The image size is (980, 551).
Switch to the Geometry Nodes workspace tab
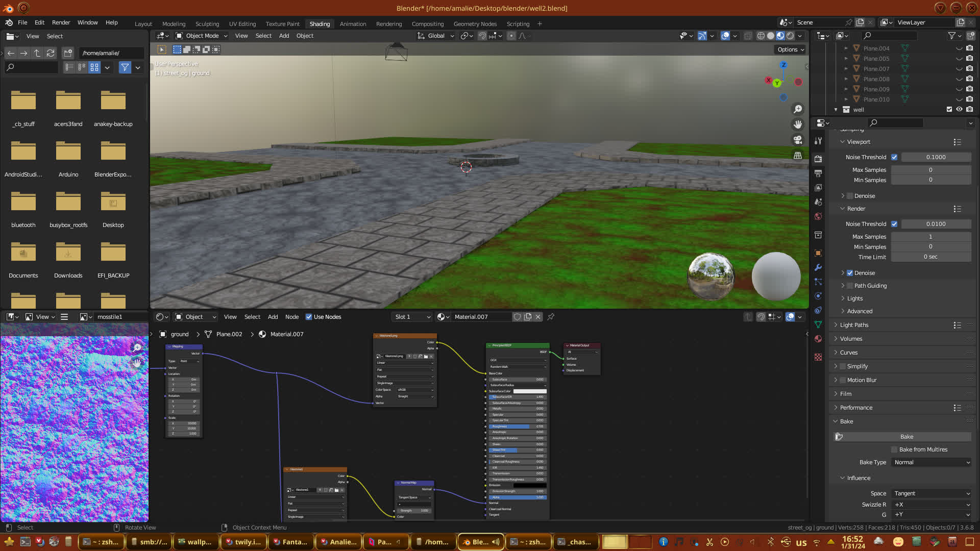(475, 24)
